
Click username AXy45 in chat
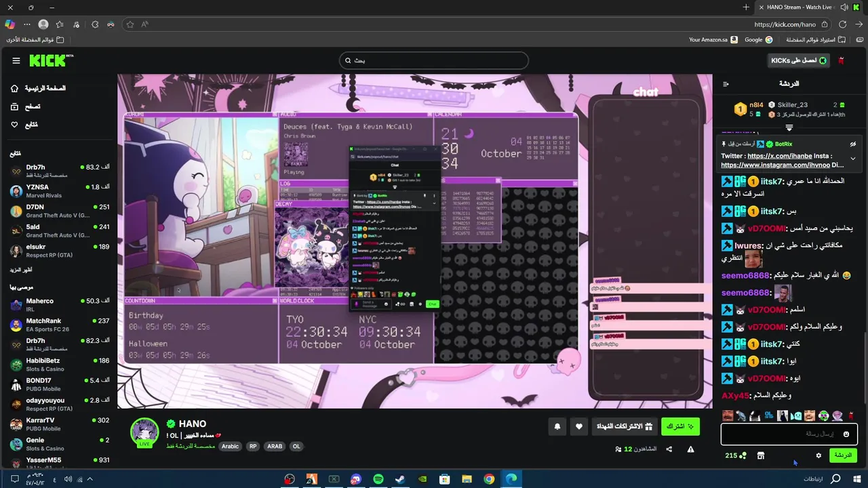[x=735, y=396]
